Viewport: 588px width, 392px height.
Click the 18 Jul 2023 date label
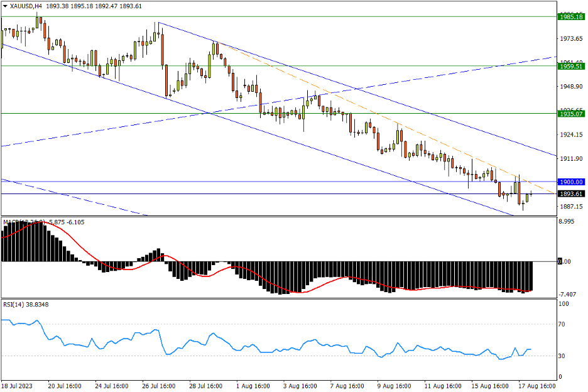click(x=18, y=385)
